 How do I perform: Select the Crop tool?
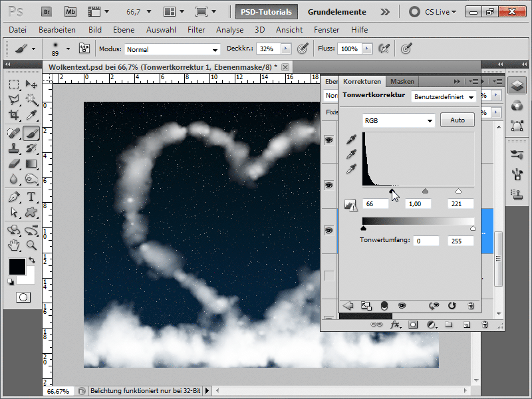(14, 115)
